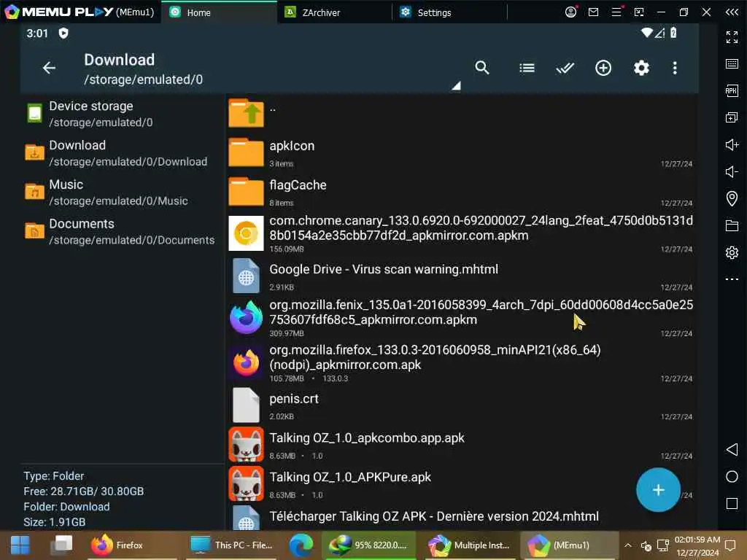
Task: Switch to the Settings tab
Action: 449,12
